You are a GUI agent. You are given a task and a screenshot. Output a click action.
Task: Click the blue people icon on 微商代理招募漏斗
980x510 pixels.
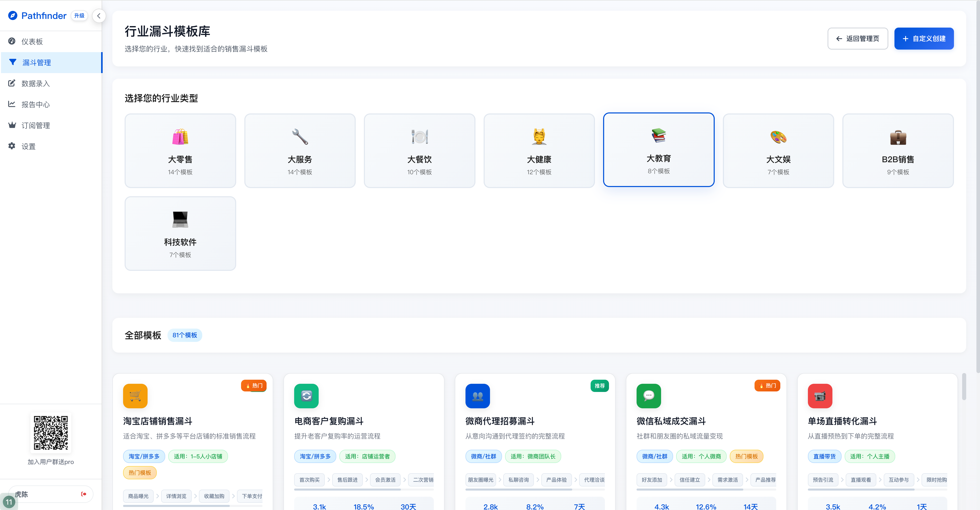(477, 396)
